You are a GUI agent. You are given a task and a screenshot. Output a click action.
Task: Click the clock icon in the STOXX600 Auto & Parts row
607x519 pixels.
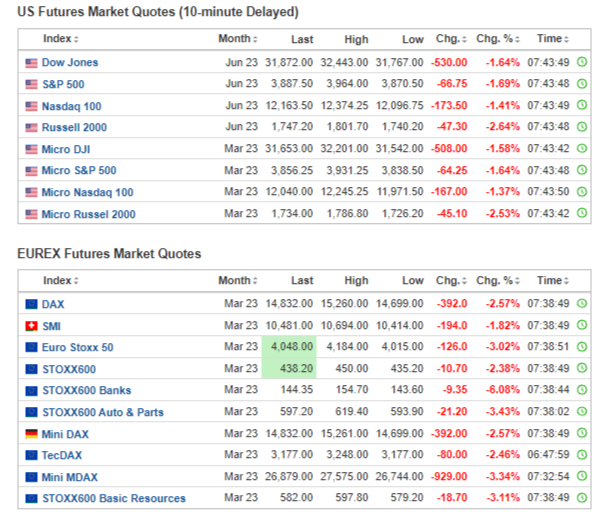click(x=582, y=411)
